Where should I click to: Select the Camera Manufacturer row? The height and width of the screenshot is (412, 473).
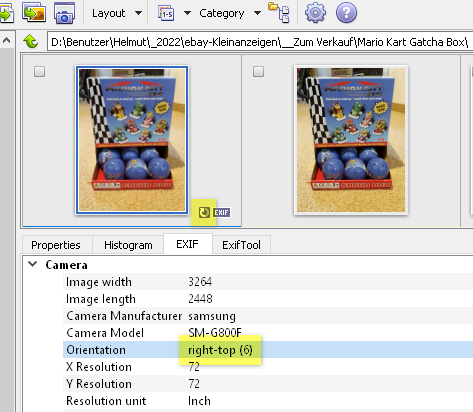(268, 316)
